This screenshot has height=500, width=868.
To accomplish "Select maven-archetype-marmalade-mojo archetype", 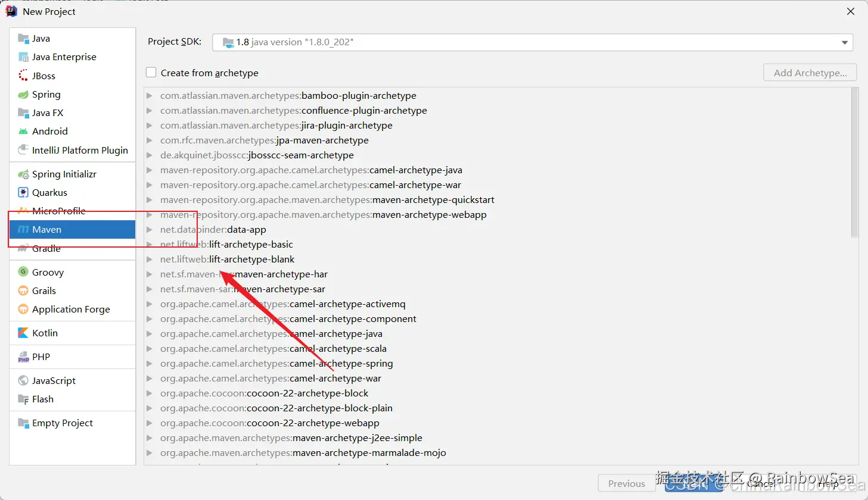I will click(303, 453).
